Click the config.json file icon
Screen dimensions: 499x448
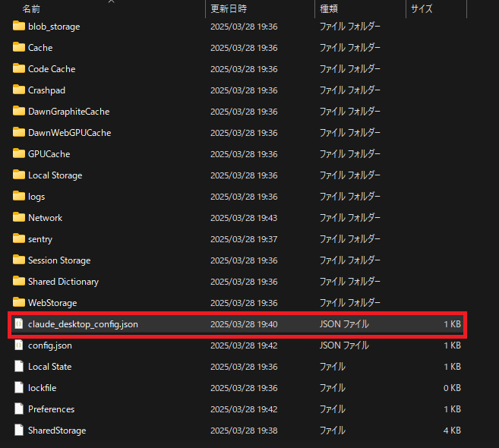tap(19, 345)
